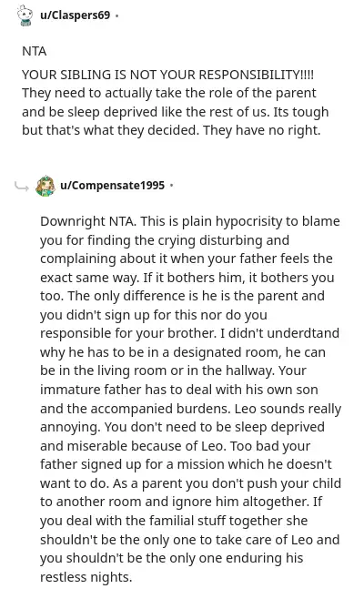Click the dot separator after u/Compensate1995
Image resolution: width=364 pixels, height=609 pixels.
(x=171, y=186)
